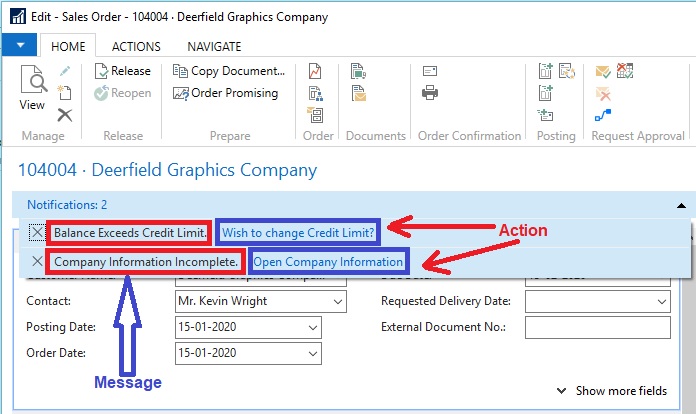Collapse the Notifications bar using its arrow
This screenshot has height=414, width=696.
(x=681, y=205)
